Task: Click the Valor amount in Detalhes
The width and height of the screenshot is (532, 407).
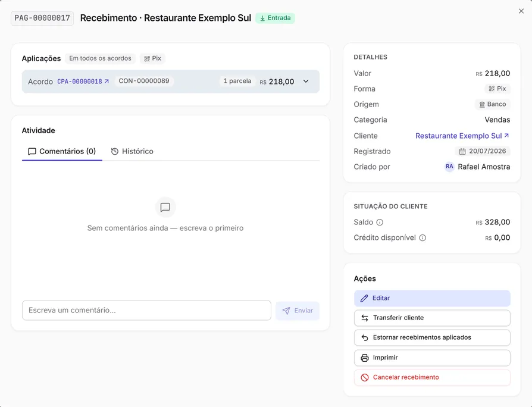Action: click(493, 73)
